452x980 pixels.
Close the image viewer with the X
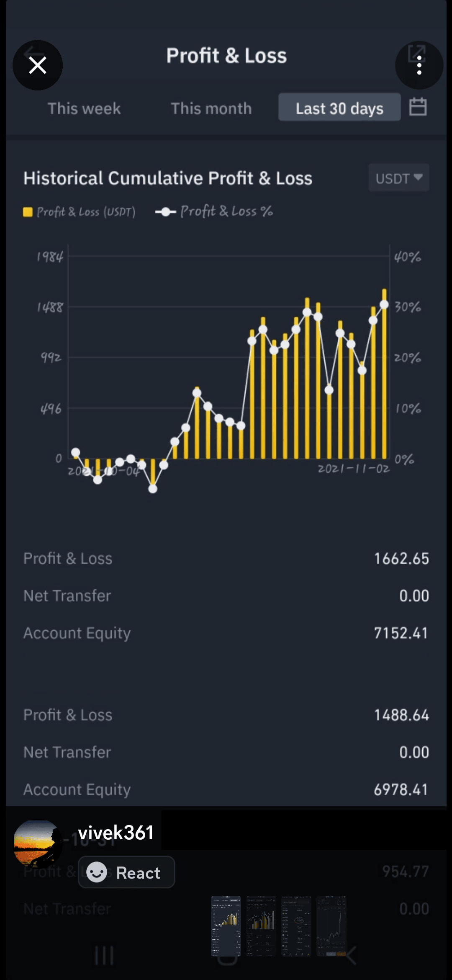coord(38,65)
